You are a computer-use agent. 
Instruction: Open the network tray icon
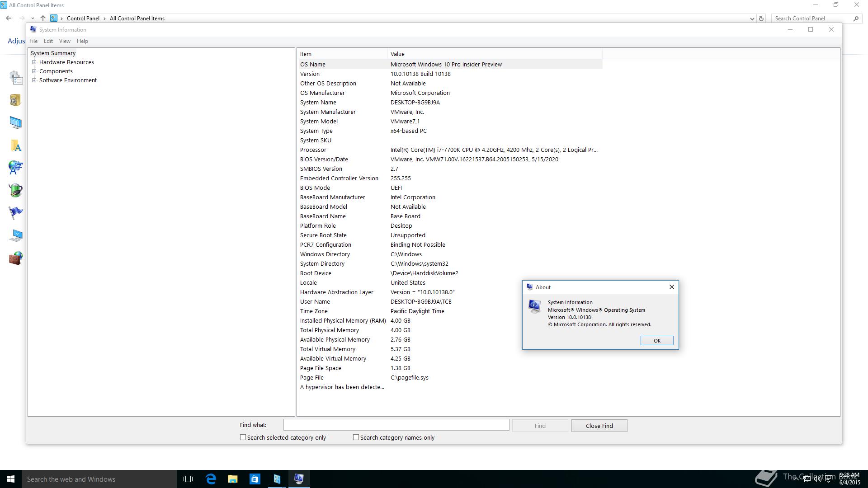[807, 479]
